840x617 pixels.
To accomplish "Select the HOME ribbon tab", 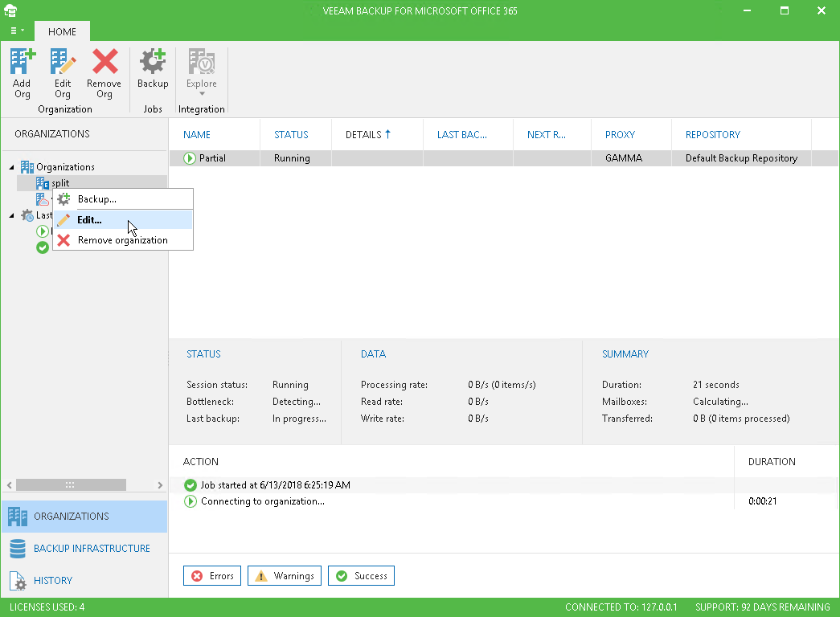I will click(62, 31).
